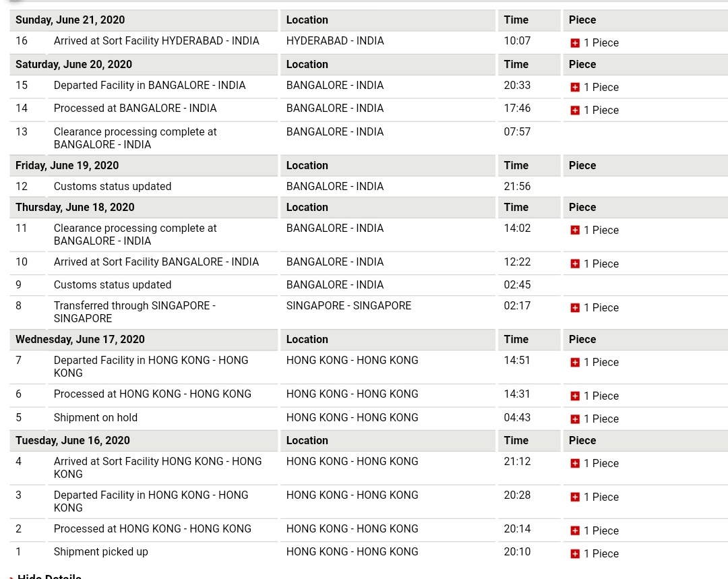Screen dimensions: 728x579
Task: Select Transferred through SINGAPORE event text
Action: [135, 312]
